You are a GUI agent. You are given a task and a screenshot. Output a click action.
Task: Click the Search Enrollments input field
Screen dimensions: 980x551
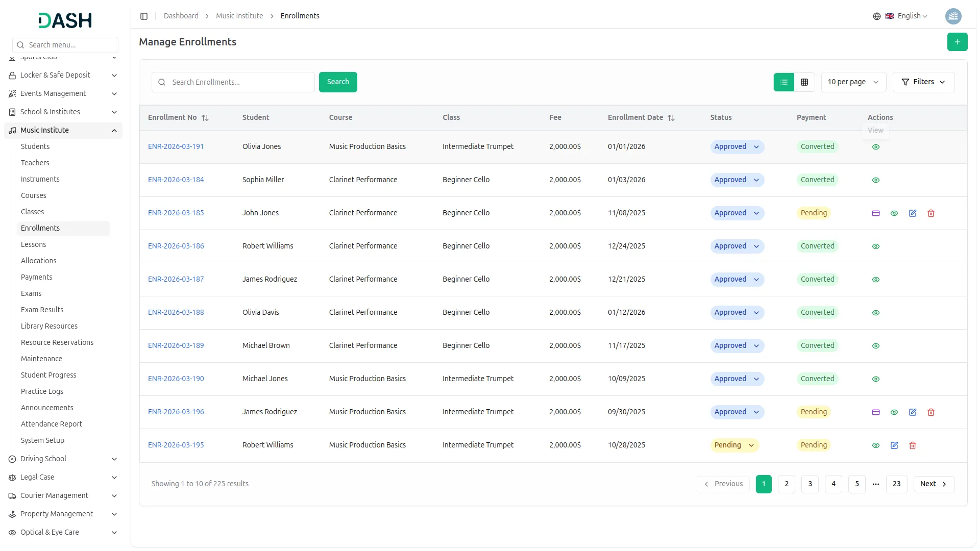tap(240, 82)
